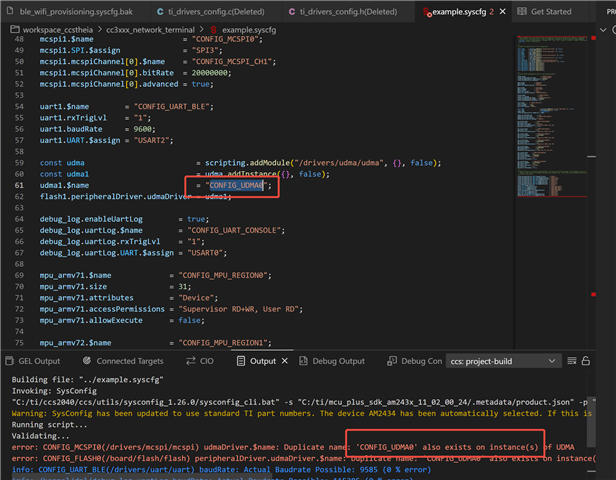
Task: Select the example.syscfg editor tab
Action: point(459,12)
